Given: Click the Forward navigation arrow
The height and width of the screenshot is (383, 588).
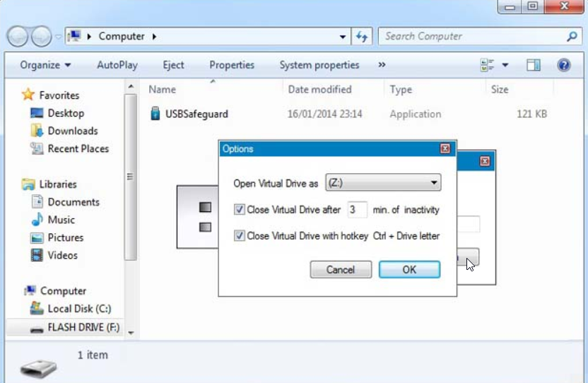Looking at the screenshot, I should 41,36.
